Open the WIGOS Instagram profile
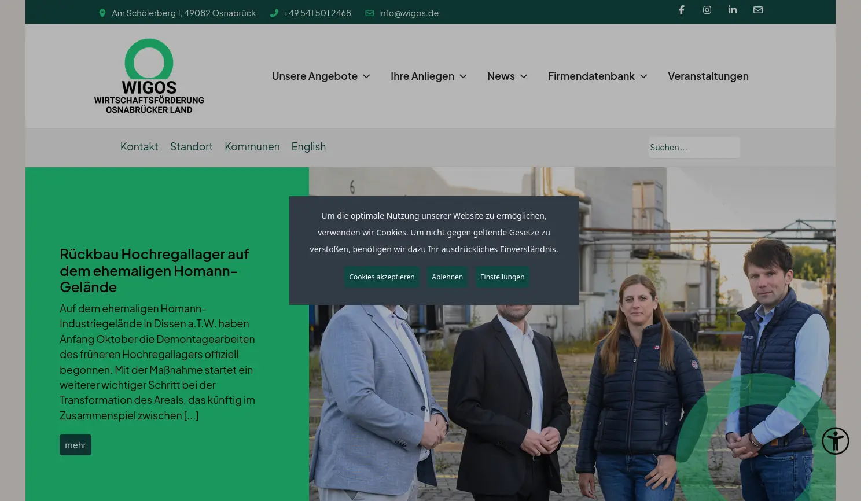Viewport: 868px width, 501px height. [x=707, y=10]
